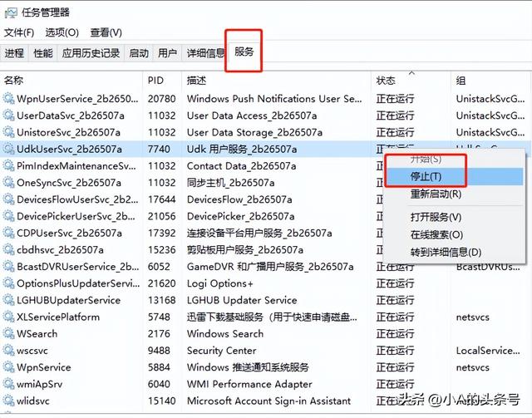This screenshot has height=418, width=532.
Task: Click the description Security Center
Action: (222, 351)
